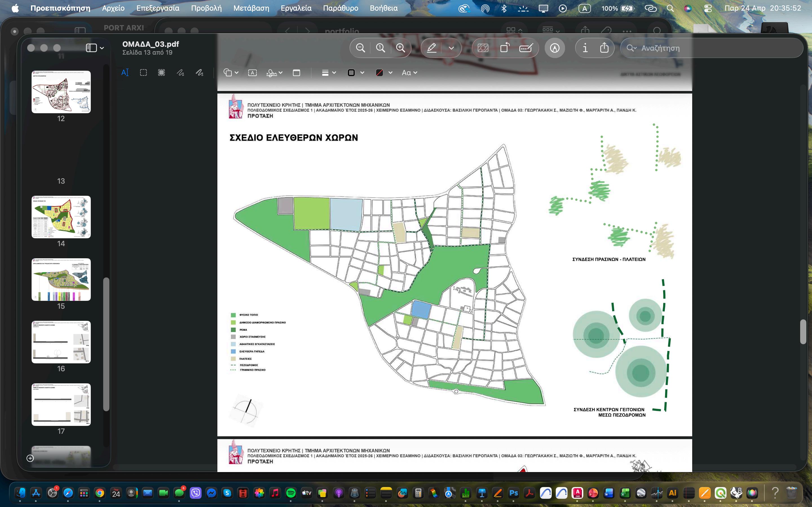Toggle the text selection tool
The height and width of the screenshot is (507, 812).
tap(125, 73)
